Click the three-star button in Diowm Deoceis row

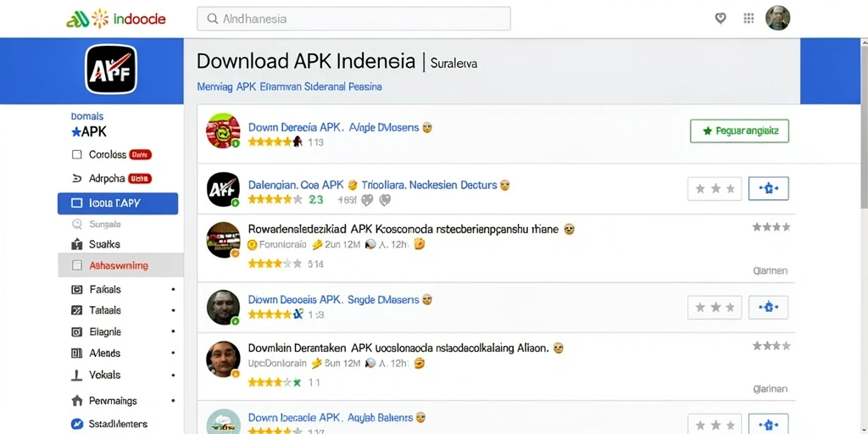[x=715, y=307]
